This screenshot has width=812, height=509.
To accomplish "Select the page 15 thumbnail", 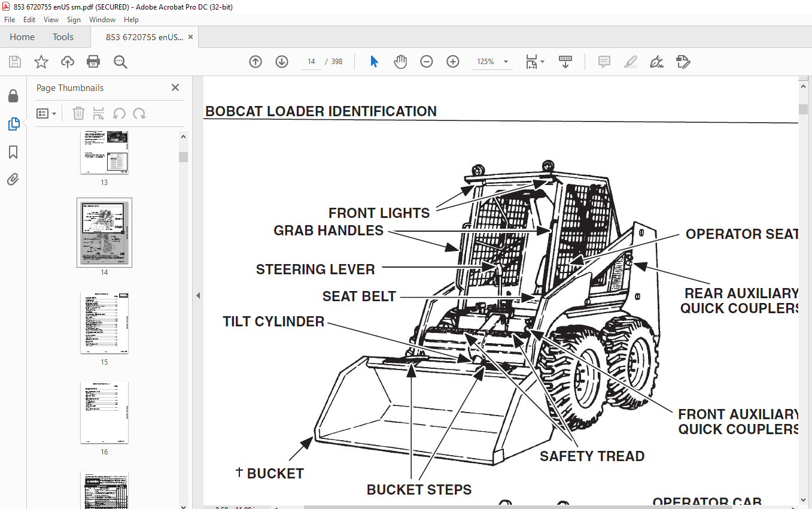I will pyautogui.click(x=104, y=323).
